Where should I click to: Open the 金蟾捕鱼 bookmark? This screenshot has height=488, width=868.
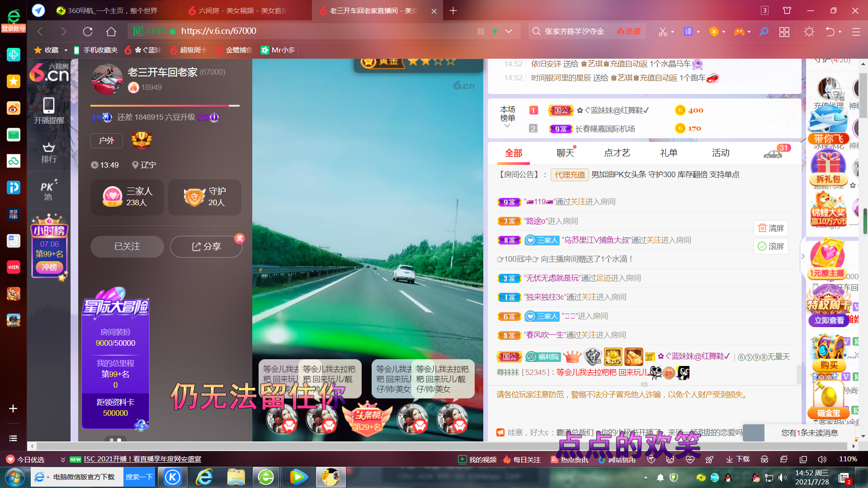coord(233,50)
